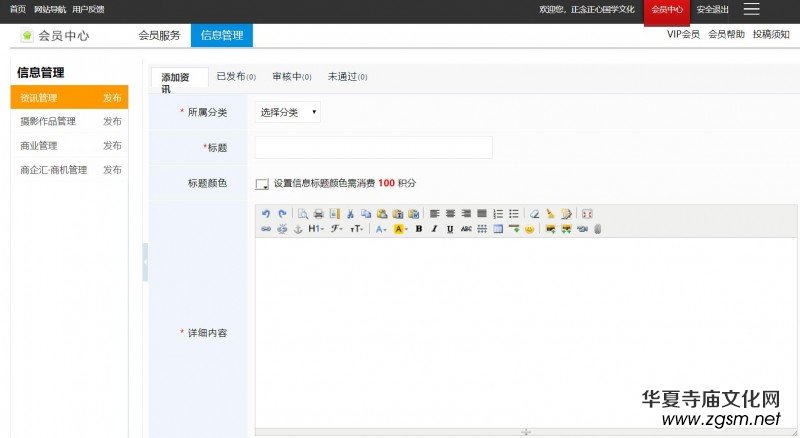Image resolution: width=800 pixels, height=438 pixels.
Task: Click the 安全退出 logout link
Action: click(712, 10)
